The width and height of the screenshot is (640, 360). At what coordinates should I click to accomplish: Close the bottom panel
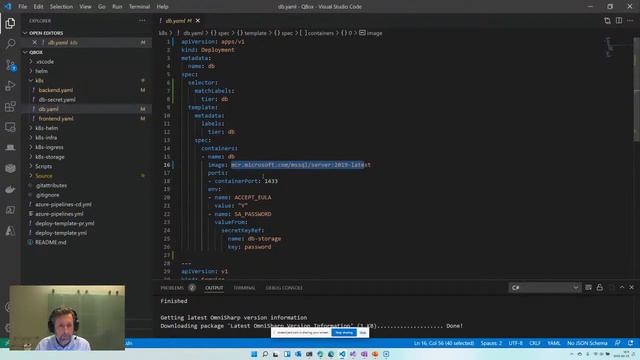click(x=631, y=288)
